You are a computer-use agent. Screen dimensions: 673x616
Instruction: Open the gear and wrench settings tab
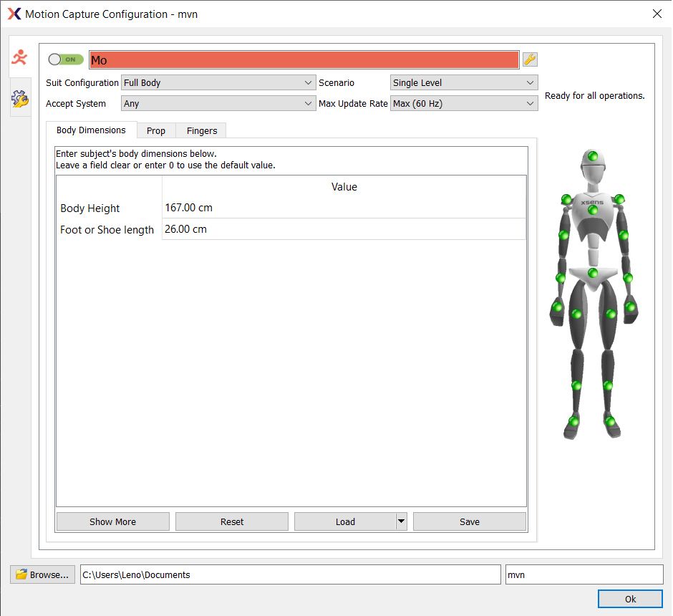tap(19, 100)
